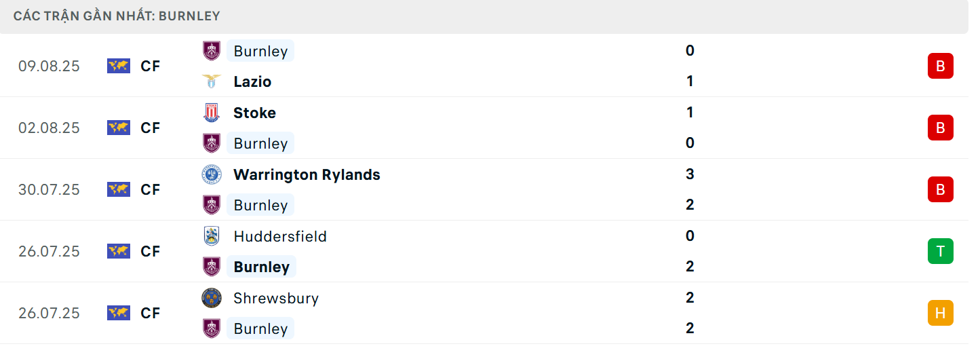Screen dimensions: 980x359
Task: Click world flag icon for 09.08.25 match
Action: [118, 66]
